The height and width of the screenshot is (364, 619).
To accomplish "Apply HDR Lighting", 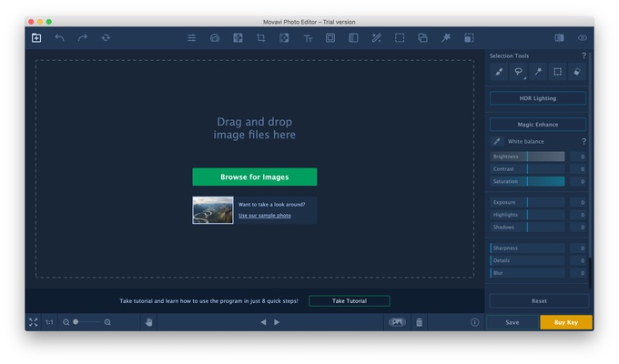I will pos(538,98).
